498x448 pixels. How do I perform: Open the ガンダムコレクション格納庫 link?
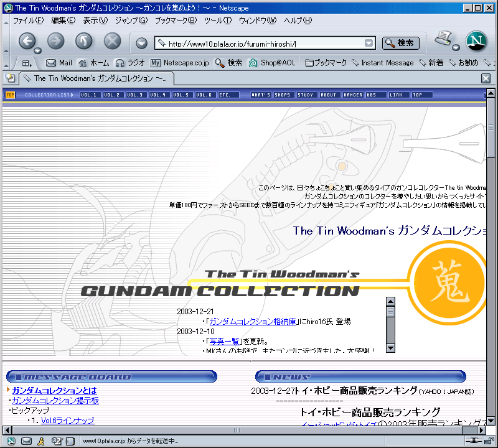(x=253, y=322)
